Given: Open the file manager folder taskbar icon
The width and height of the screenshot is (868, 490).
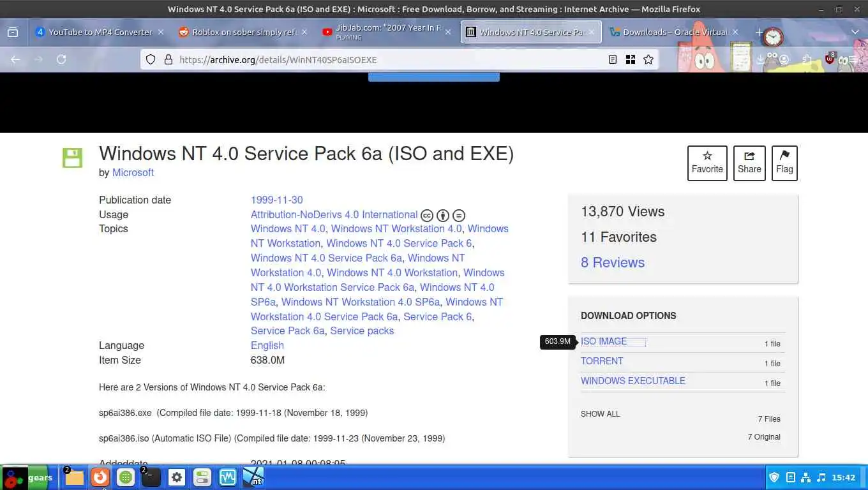Looking at the screenshot, I should [x=74, y=477].
